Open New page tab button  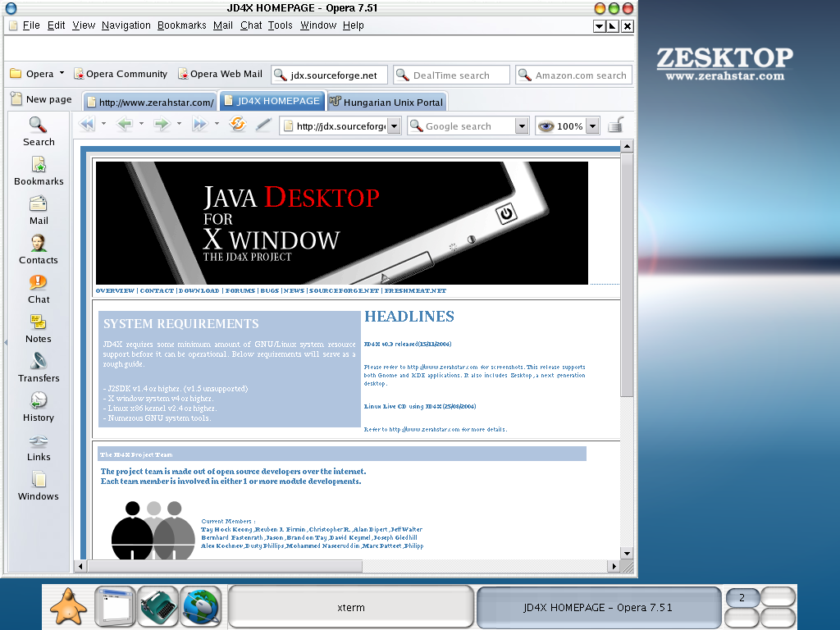tap(41, 99)
